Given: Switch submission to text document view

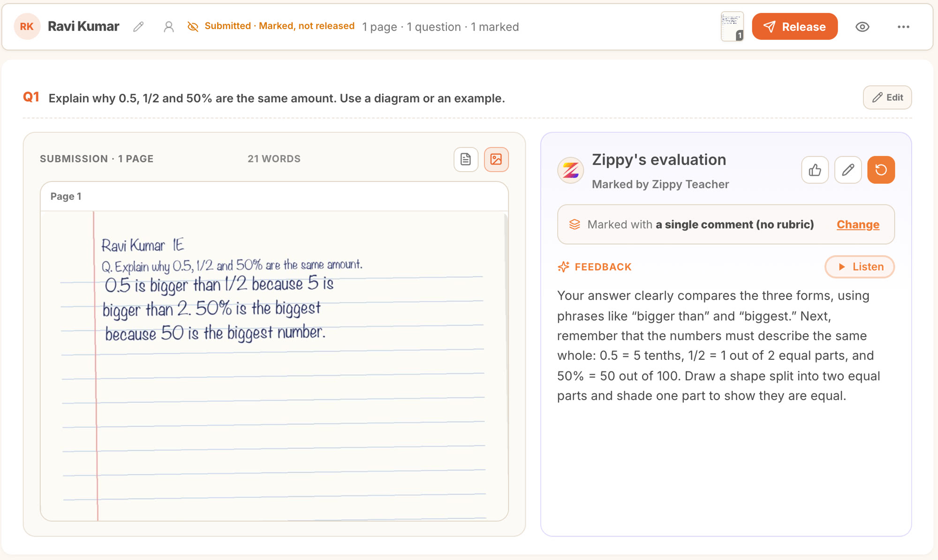Looking at the screenshot, I should point(466,159).
